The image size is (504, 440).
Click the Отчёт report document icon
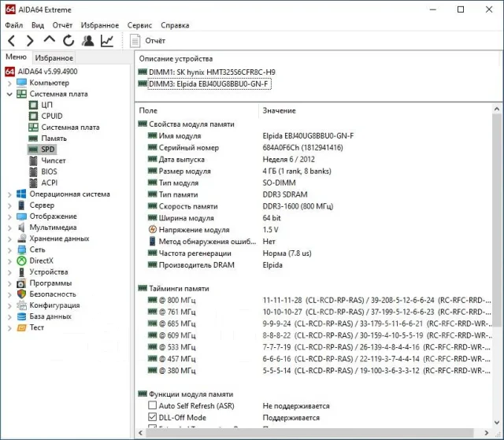(x=135, y=41)
